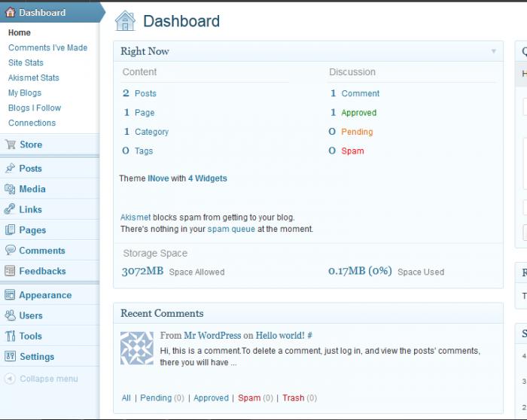Click the Appearance layout icon

coord(10,294)
